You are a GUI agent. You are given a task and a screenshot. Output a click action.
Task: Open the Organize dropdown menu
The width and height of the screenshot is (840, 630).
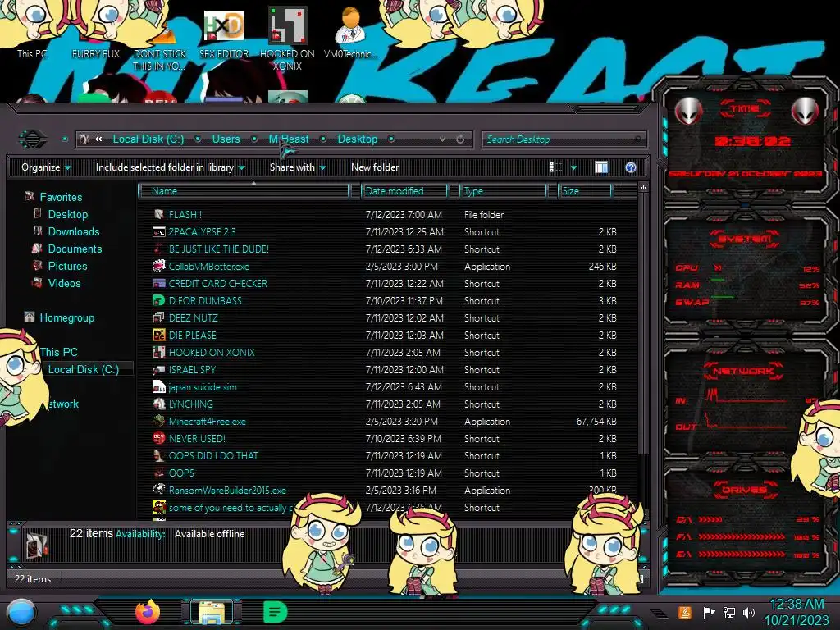coord(46,167)
